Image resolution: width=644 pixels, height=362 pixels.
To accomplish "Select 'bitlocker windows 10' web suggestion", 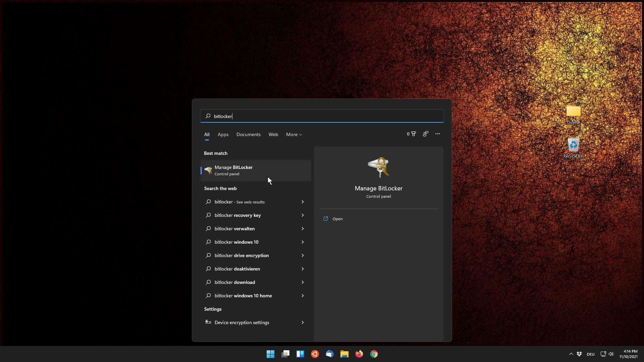I will [x=256, y=242].
